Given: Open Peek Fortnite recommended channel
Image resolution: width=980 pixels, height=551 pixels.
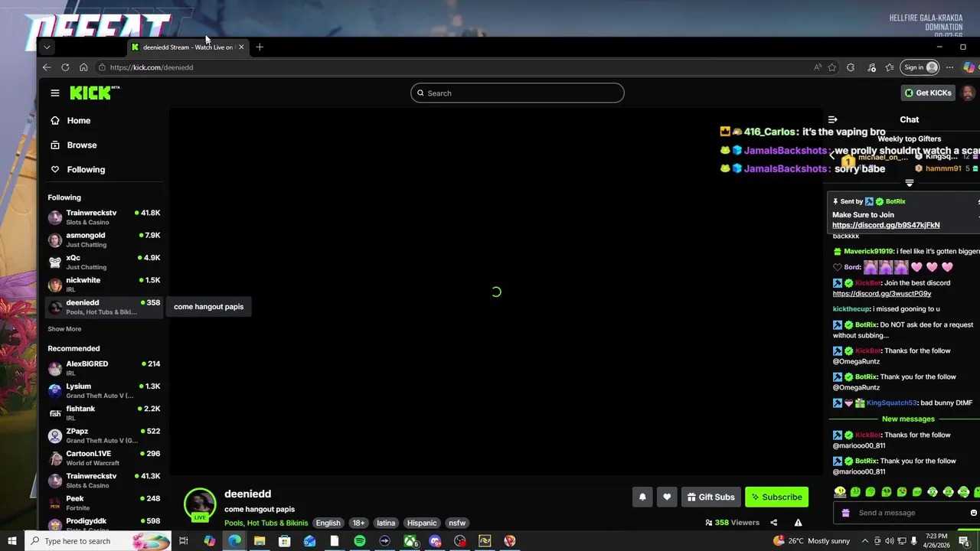Looking at the screenshot, I should coord(104,503).
